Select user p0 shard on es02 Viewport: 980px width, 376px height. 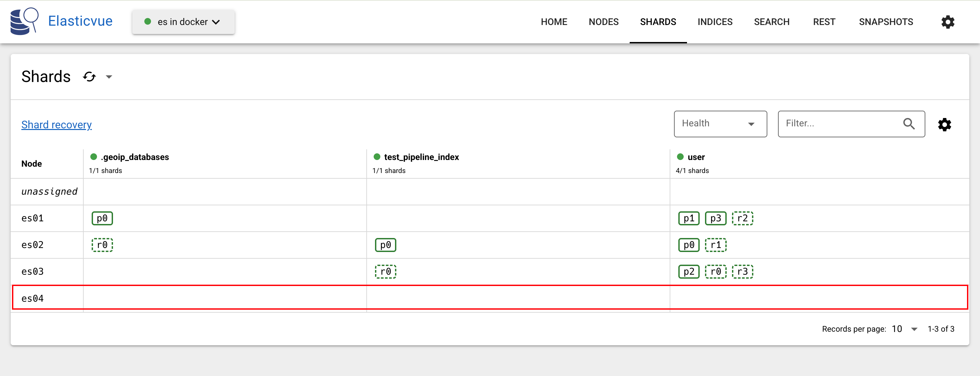tap(689, 245)
